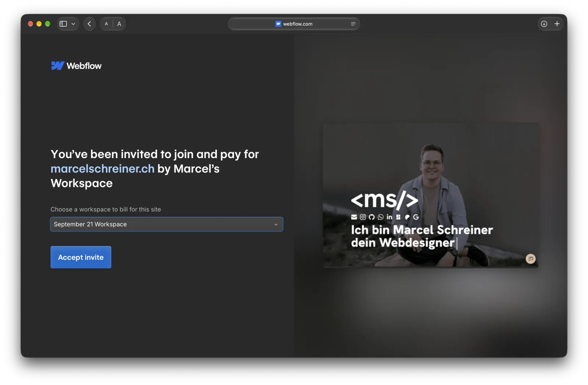Open the reader view icon in address bar
The image size is (588, 385).
(x=353, y=24)
